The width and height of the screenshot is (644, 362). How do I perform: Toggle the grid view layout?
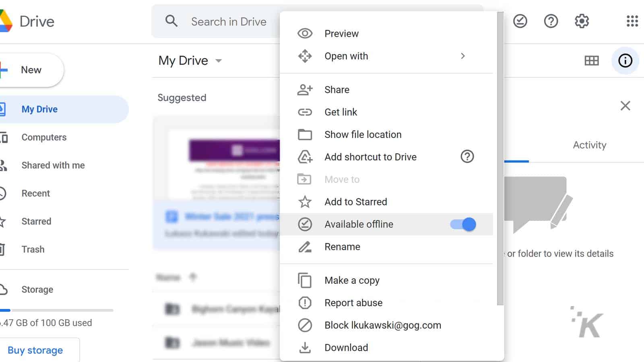click(591, 61)
